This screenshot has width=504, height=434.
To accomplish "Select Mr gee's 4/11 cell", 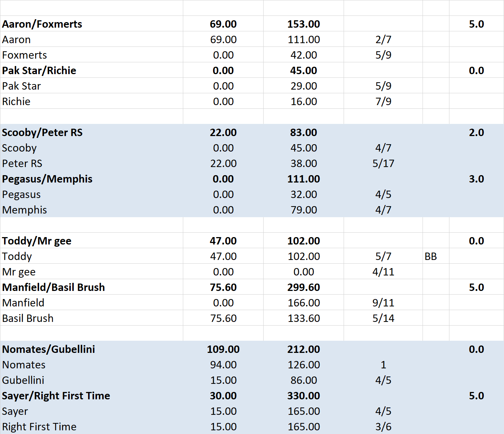I will coord(383,272).
